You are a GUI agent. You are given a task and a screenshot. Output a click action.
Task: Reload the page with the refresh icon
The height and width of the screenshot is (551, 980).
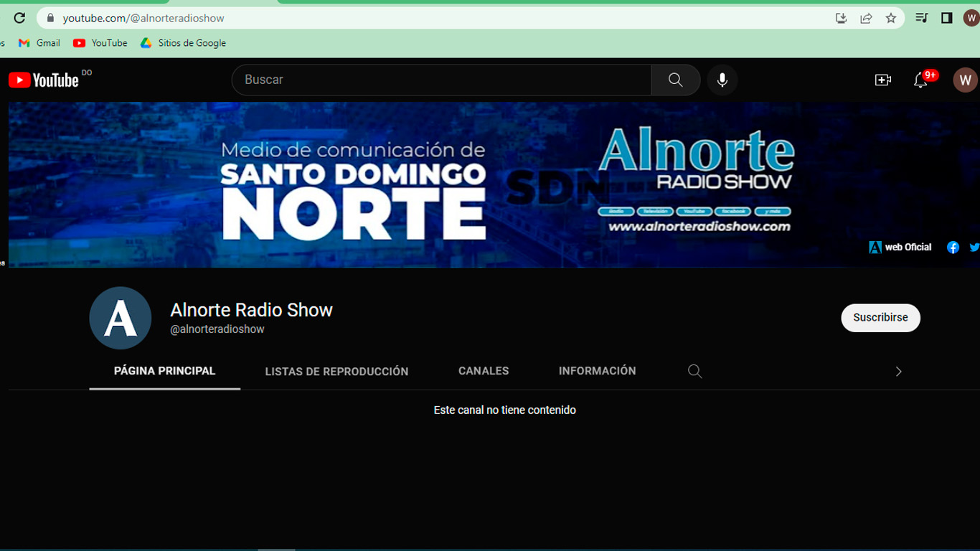click(19, 18)
